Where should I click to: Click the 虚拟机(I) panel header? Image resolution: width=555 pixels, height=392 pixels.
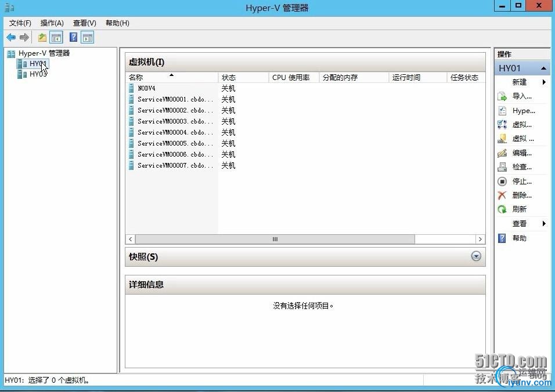point(305,62)
